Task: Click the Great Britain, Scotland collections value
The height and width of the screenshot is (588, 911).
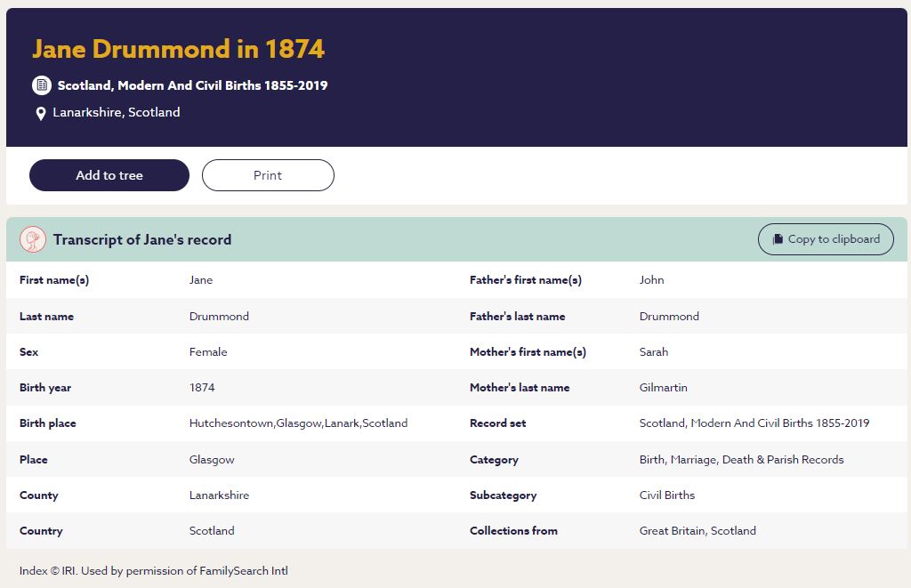Action: 697,531
